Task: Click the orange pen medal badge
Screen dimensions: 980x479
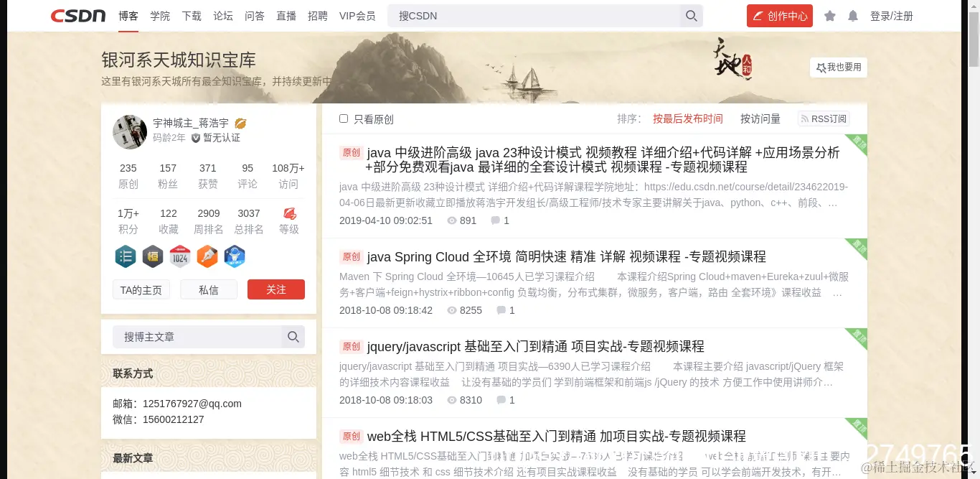Action: pyautogui.click(x=207, y=256)
